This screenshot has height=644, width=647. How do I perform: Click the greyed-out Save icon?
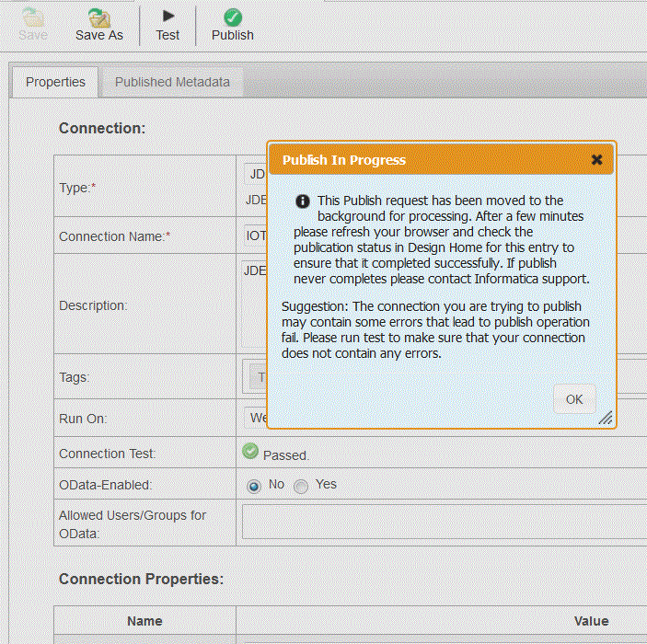[x=33, y=17]
